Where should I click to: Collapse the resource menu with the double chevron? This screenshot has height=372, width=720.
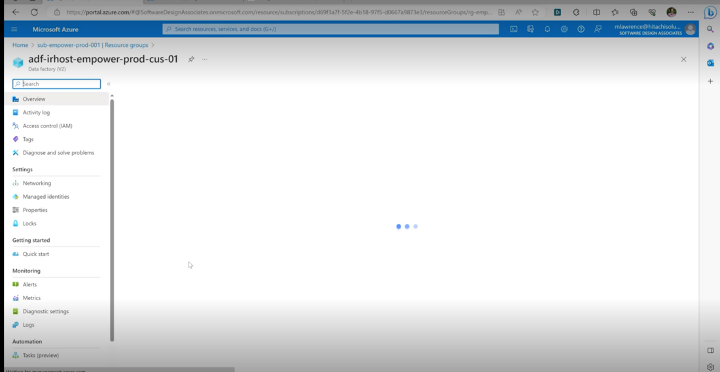(108, 84)
